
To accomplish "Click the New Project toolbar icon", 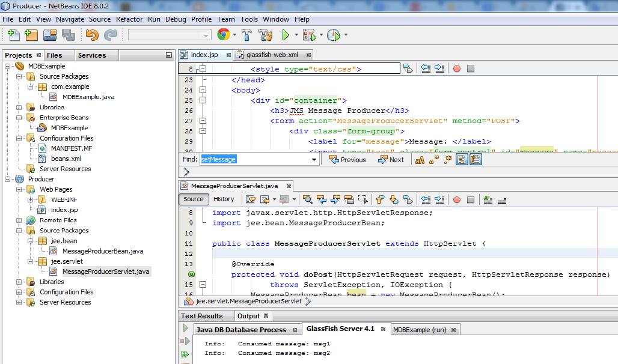I will click(x=31, y=35).
